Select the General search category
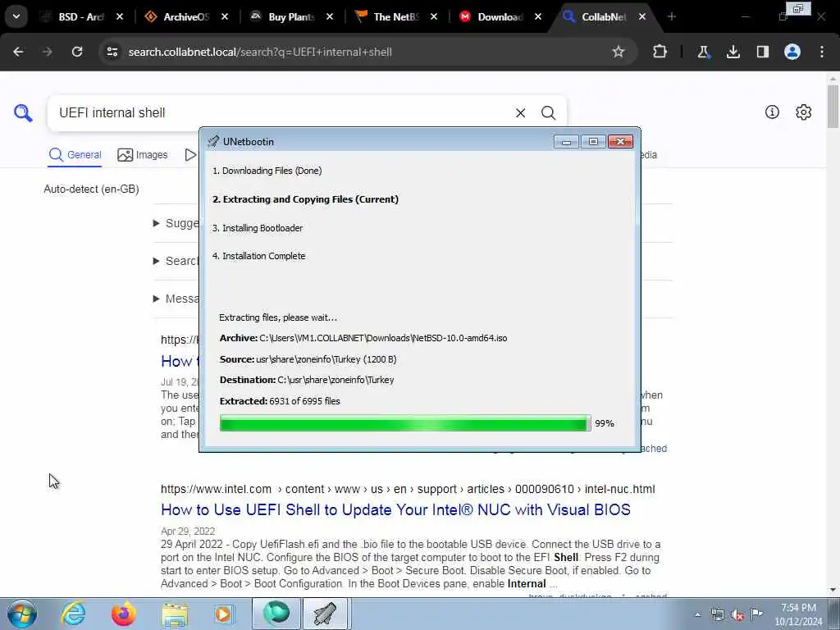840x630 pixels. [75, 155]
